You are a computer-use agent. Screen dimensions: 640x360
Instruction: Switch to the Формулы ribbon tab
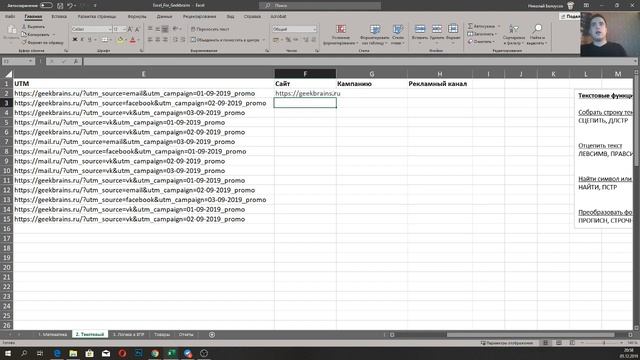tap(137, 17)
